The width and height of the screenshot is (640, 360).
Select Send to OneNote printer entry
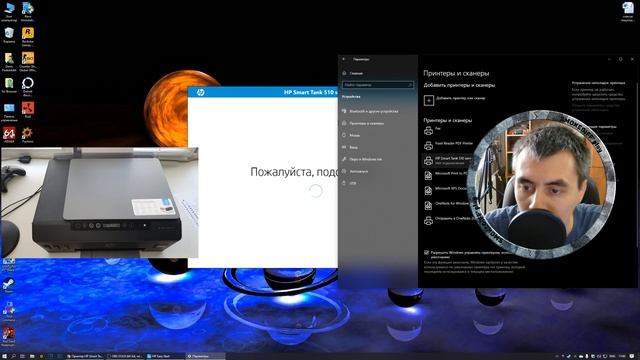tap(449, 220)
